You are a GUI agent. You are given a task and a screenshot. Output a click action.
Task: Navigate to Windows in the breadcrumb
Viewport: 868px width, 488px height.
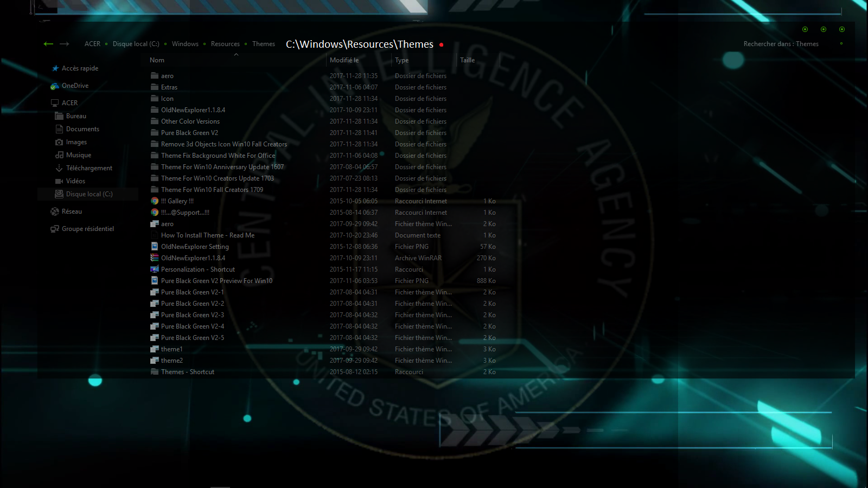[185, 44]
